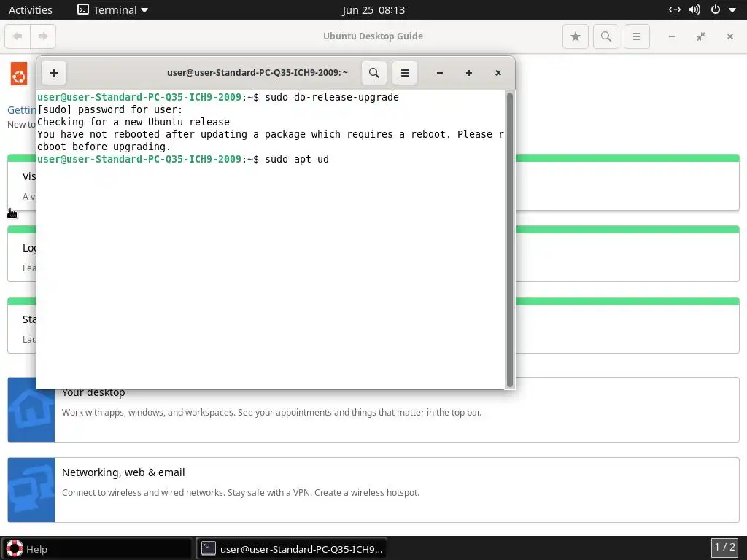Go forward in Ubuntu Desktop Guide
747x560 pixels.
(x=43, y=36)
